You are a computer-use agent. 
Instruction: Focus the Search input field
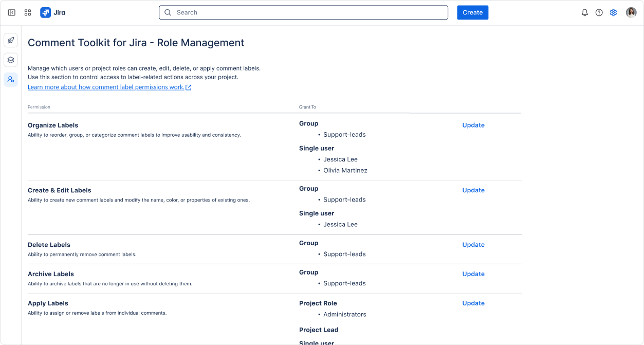[303, 12]
